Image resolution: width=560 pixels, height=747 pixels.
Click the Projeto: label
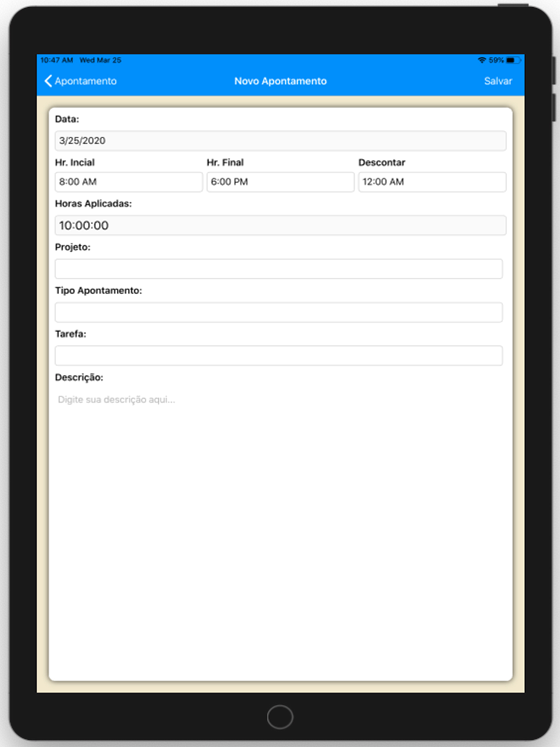tap(73, 247)
